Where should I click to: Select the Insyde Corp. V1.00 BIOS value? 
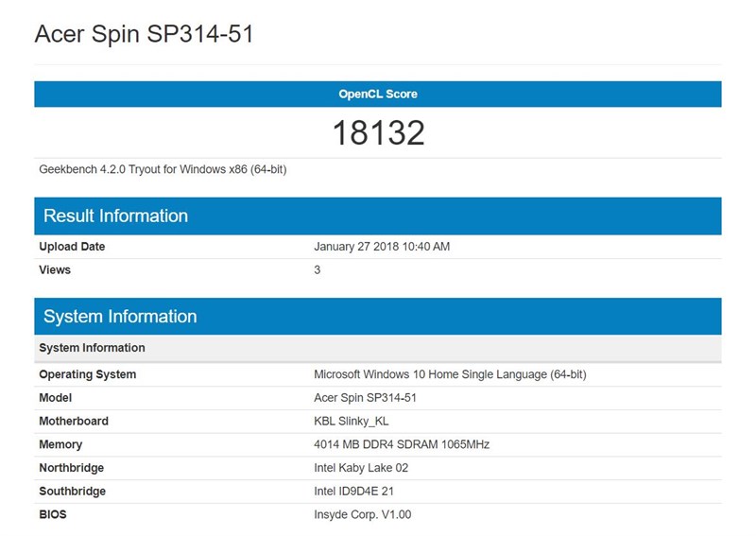click(363, 515)
